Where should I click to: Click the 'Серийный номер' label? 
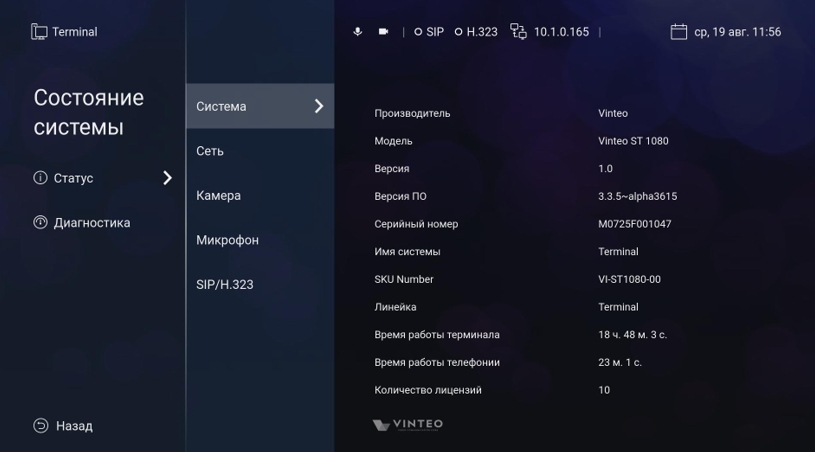point(416,224)
